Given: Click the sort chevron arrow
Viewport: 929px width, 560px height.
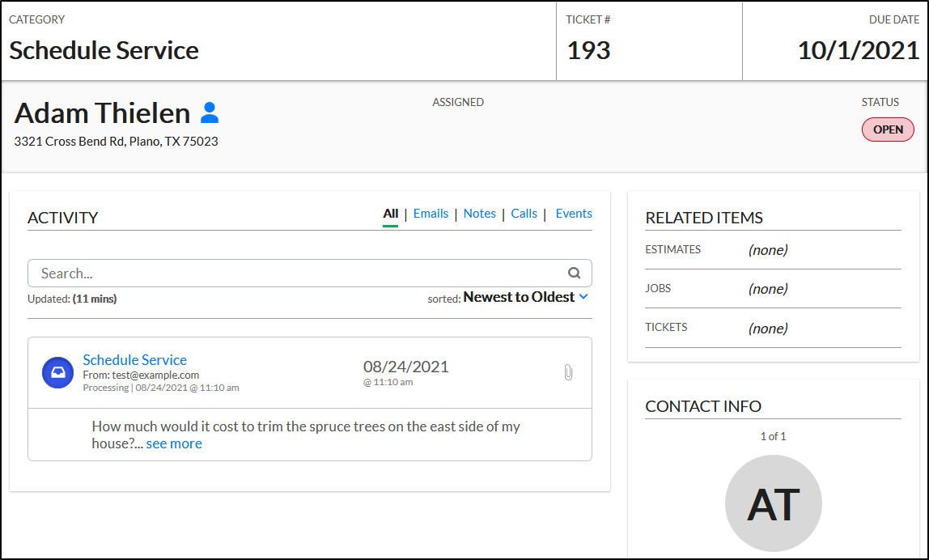Looking at the screenshot, I should 583,297.
